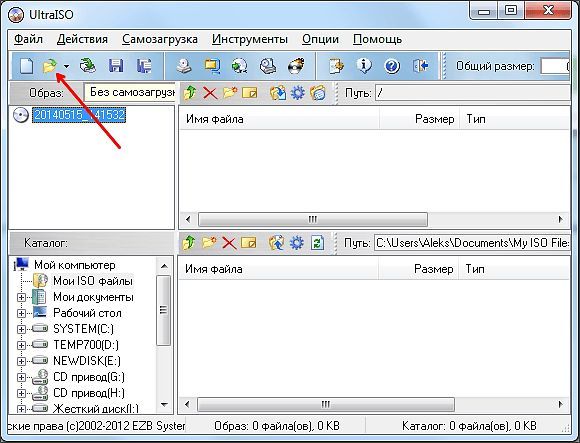This screenshot has width=580, height=443.
Task: Open the Помощь menu
Action: (377, 39)
